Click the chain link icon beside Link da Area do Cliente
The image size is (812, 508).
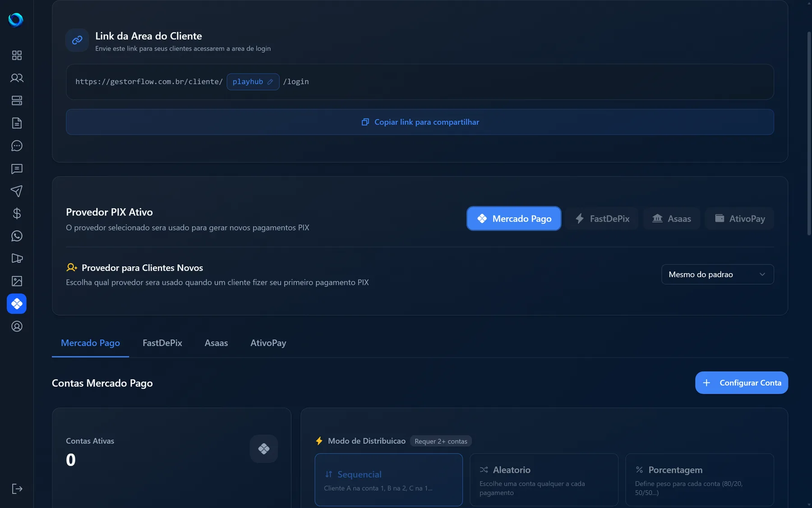coord(77,40)
